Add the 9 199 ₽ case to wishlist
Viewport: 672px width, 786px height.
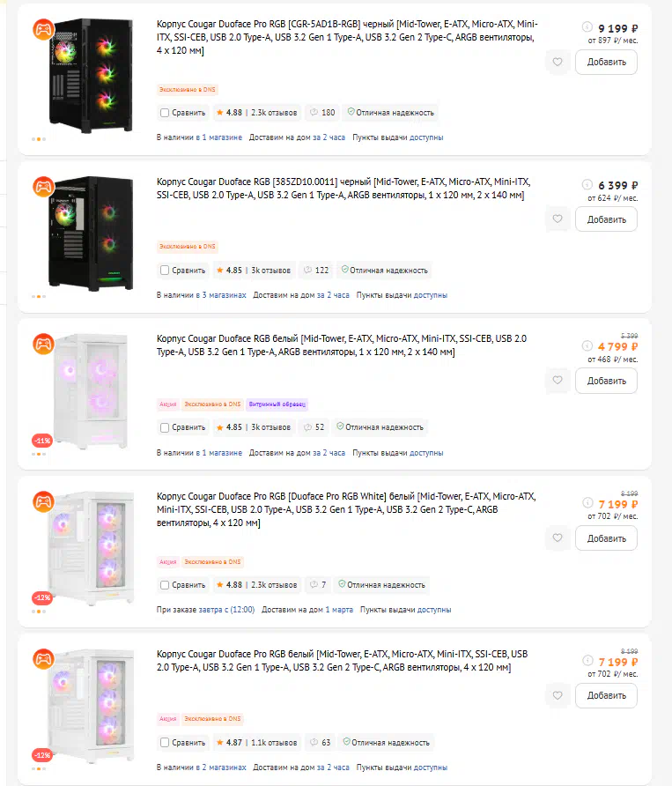point(557,63)
